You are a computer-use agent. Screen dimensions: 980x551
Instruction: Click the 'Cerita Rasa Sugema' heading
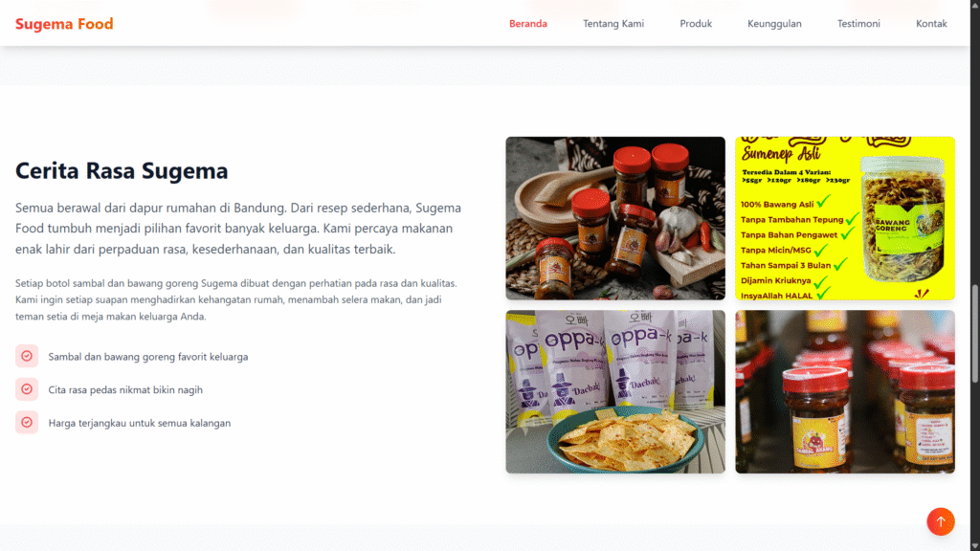tap(122, 170)
